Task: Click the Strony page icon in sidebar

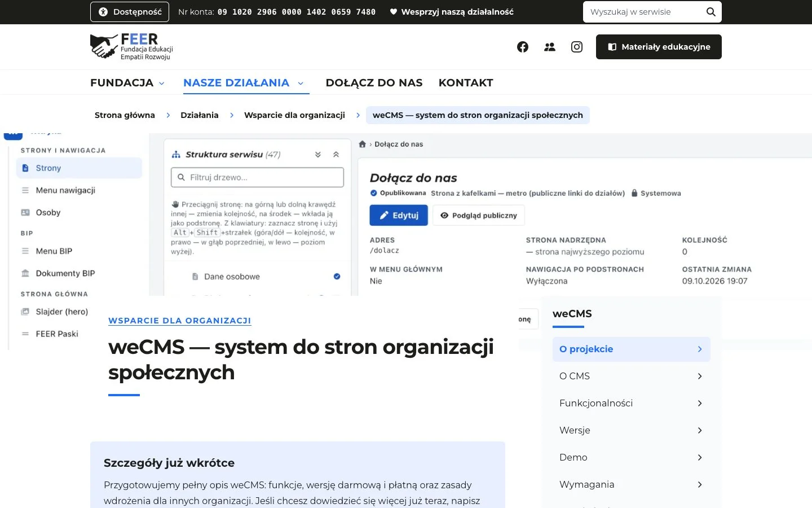Action: pos(25,168)
